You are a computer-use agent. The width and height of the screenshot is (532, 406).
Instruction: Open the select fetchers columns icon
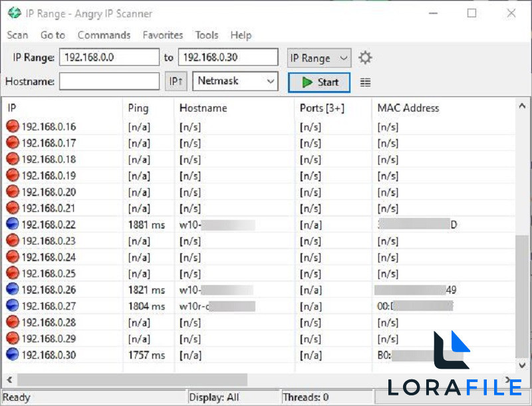coord(365,82)
